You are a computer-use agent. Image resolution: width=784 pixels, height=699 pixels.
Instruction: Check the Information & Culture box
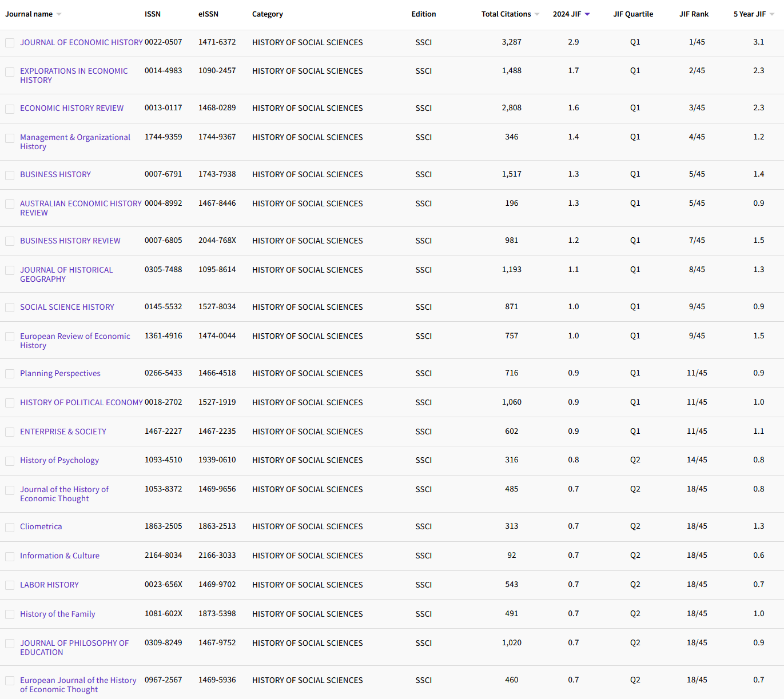(x=10, y=556)
